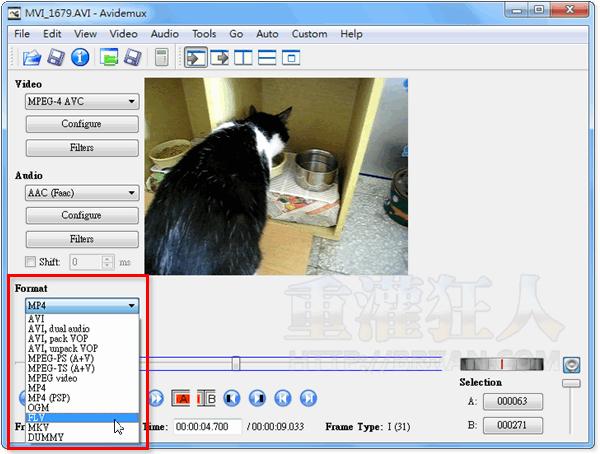Viewport: 600px width, 454px height.
Task: Open the Custom menu
Action: pyautogui.click(x=309, y=34)
